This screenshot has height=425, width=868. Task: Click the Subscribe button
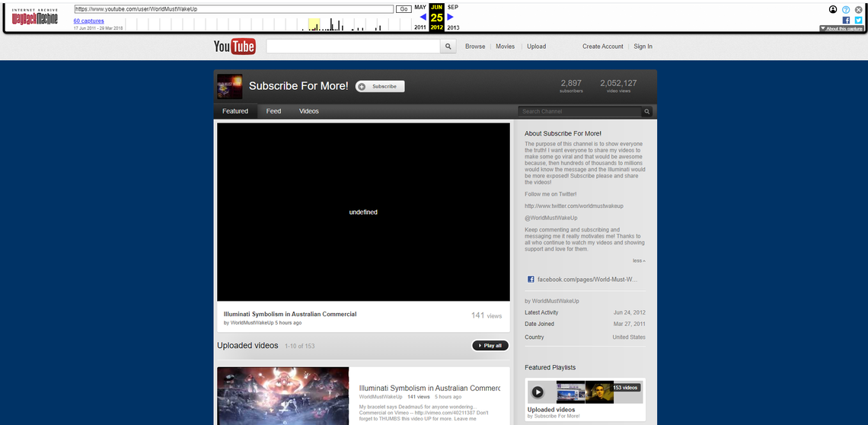click(x=380, y=86)
